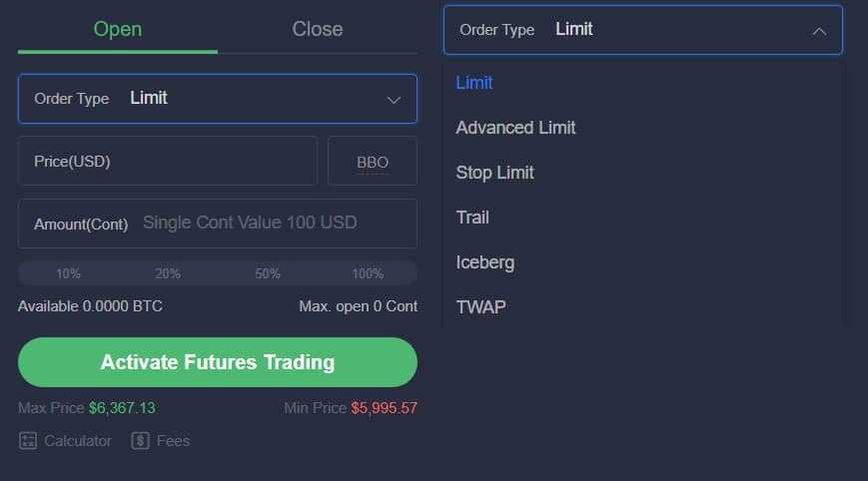Image resolution: width=868 pixels, height=481 pixels.
Task: Select the Trail order type
Action: pyautogui.click(x=472, y=218)
